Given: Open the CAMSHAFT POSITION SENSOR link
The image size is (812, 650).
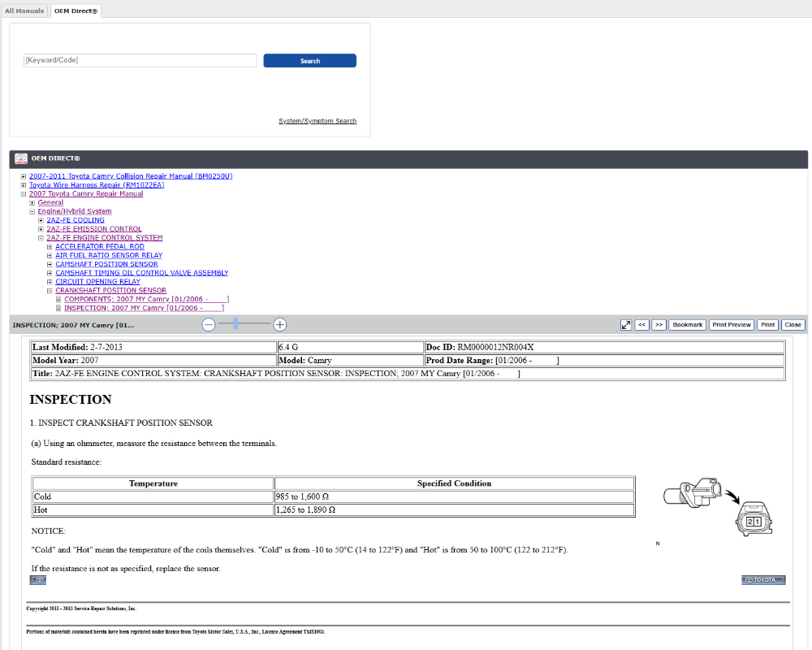Looking at the screenshot, I should click(106, 265).
